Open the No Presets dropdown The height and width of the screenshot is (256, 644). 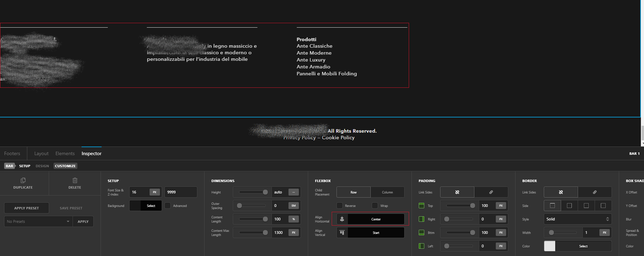point(38,221)
